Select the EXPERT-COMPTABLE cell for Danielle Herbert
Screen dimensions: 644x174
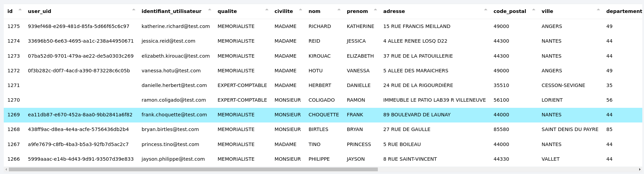pos(242,85)
